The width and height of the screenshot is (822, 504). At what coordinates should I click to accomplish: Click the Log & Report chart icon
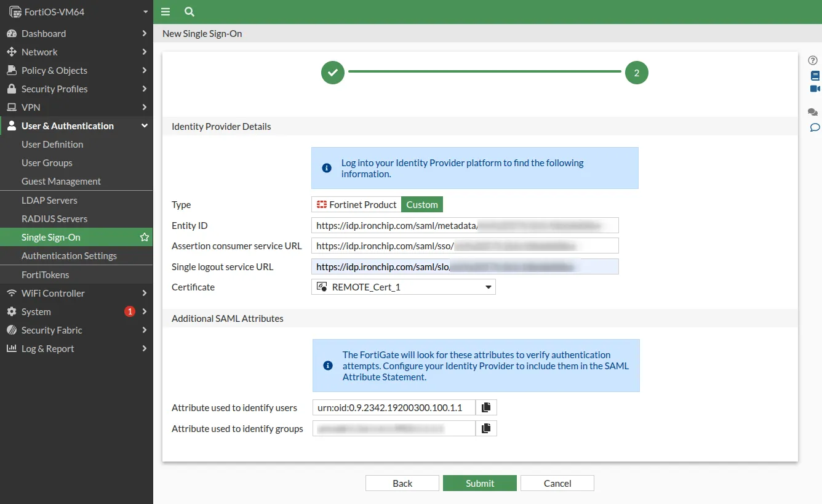(12, 348)
